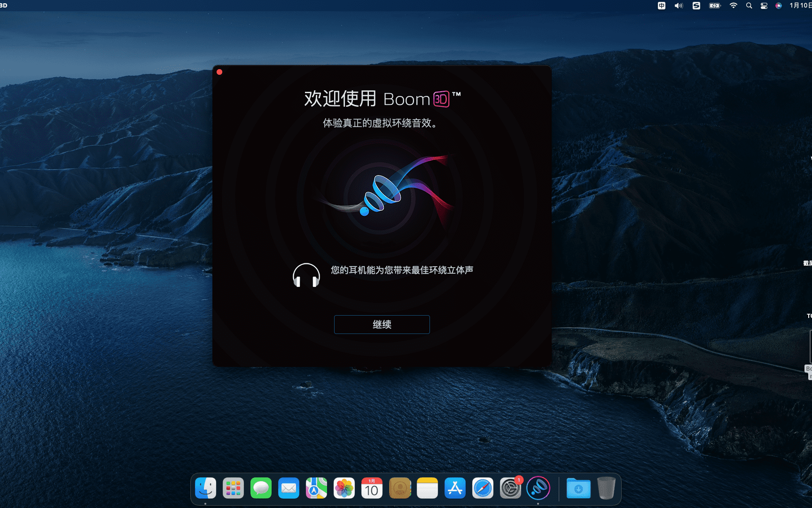Open Maps from the Dock
This screenshot has width=812, height=508.
[x=317, y=488]
